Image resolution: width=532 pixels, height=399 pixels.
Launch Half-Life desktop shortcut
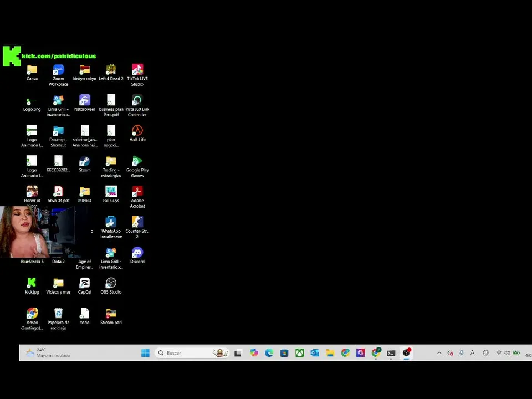pos(137,131)
